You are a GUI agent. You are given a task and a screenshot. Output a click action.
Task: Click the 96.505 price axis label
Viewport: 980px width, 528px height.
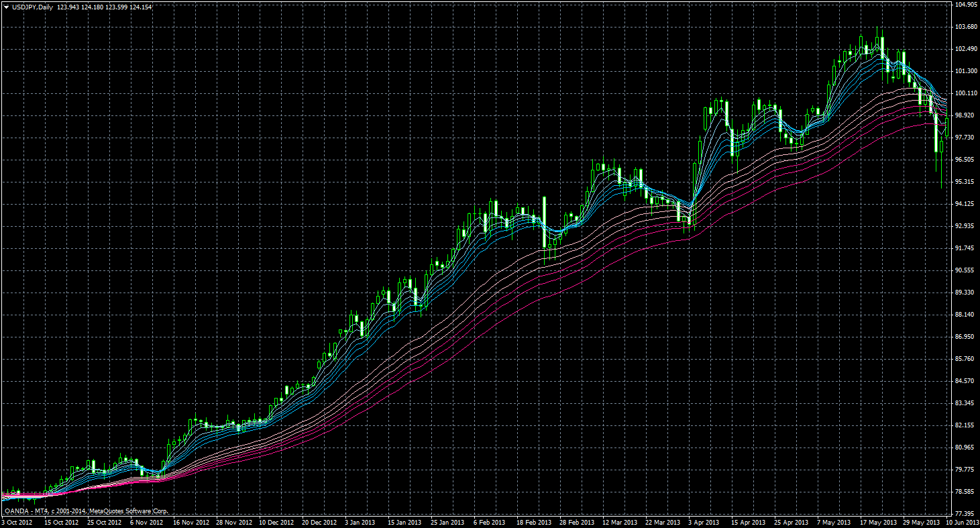[x=964, y=160]
